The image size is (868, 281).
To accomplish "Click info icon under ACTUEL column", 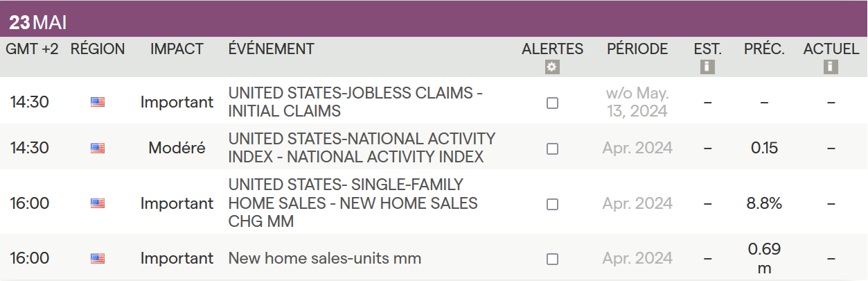I will tap(831, 67).
